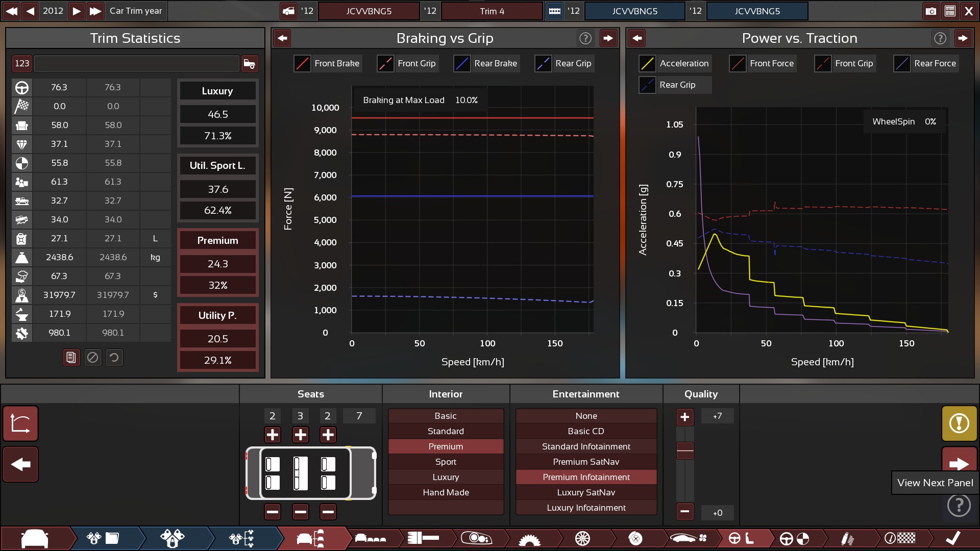Show previous graph in Power vs. Traction panel
Viewport: 980px width, 551px height.
[637, 38]
